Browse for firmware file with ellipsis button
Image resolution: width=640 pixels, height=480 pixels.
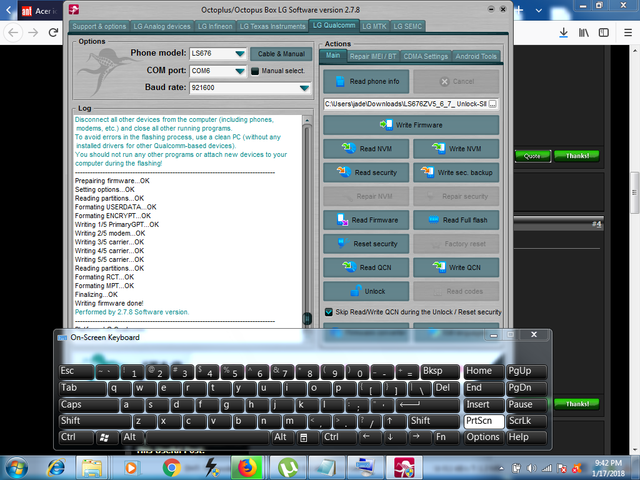[493, 104]
